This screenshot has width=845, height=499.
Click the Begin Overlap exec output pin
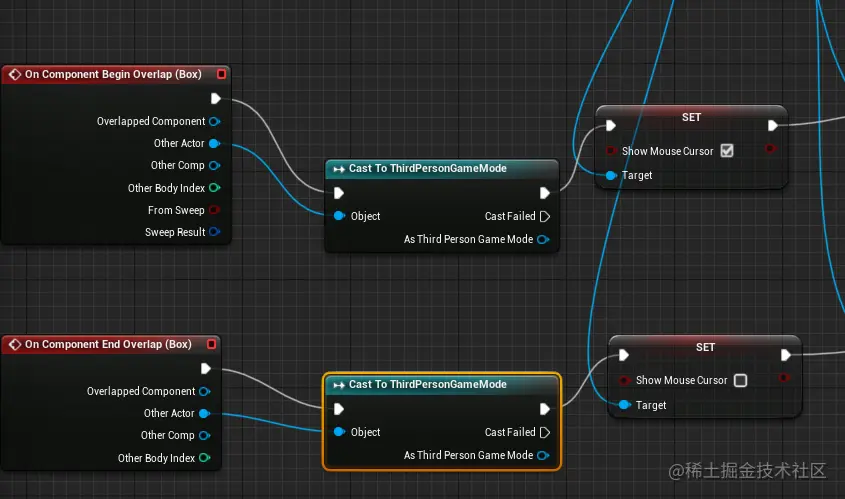pyautogui.click(x=216, y=99)
